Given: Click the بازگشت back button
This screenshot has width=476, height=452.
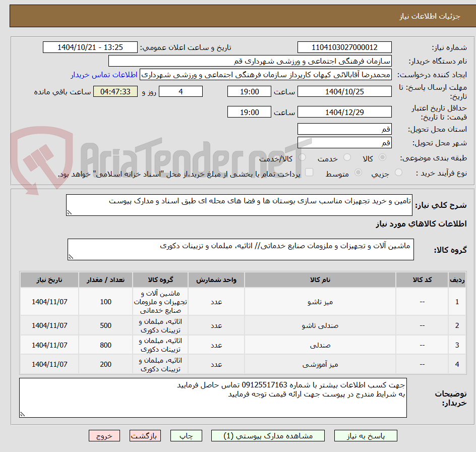Looking at the screenshot, I should pyautogui.click(x=145, y=435).
